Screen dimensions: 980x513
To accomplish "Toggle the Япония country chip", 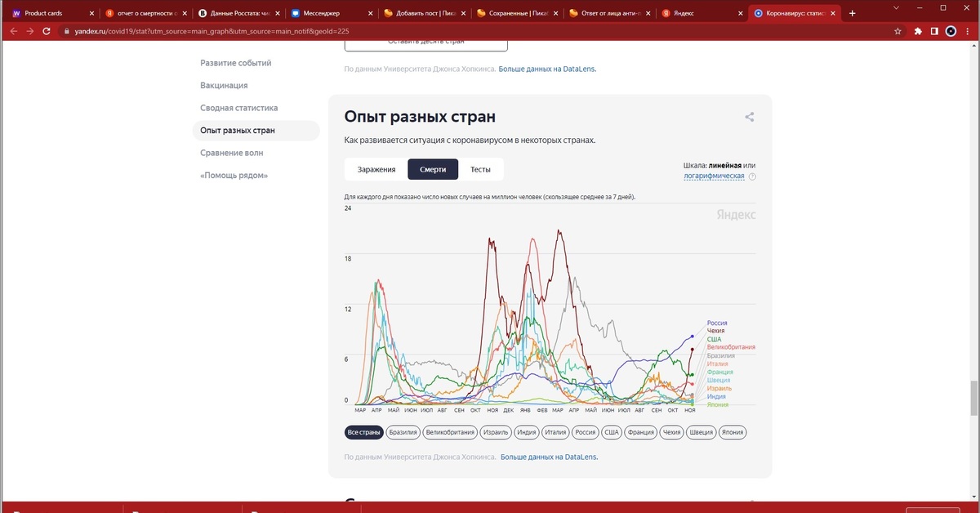I will [x=733, y=432].
